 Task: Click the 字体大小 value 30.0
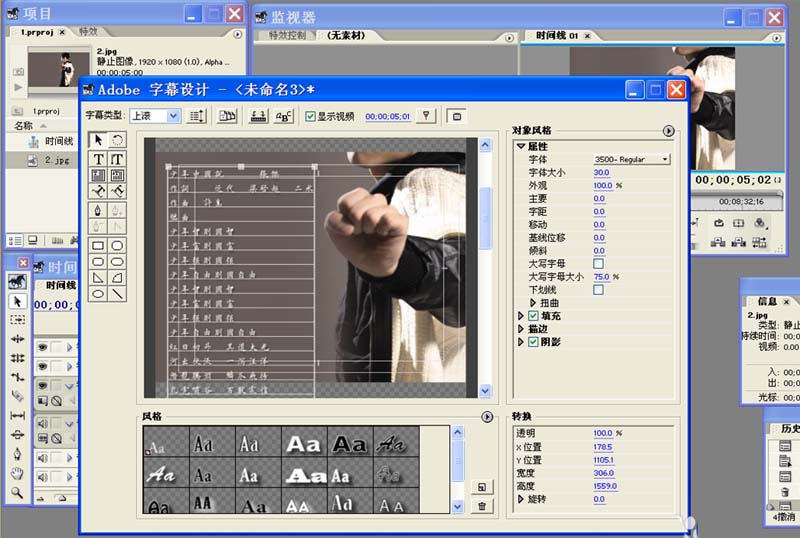(x=602, y=173)
